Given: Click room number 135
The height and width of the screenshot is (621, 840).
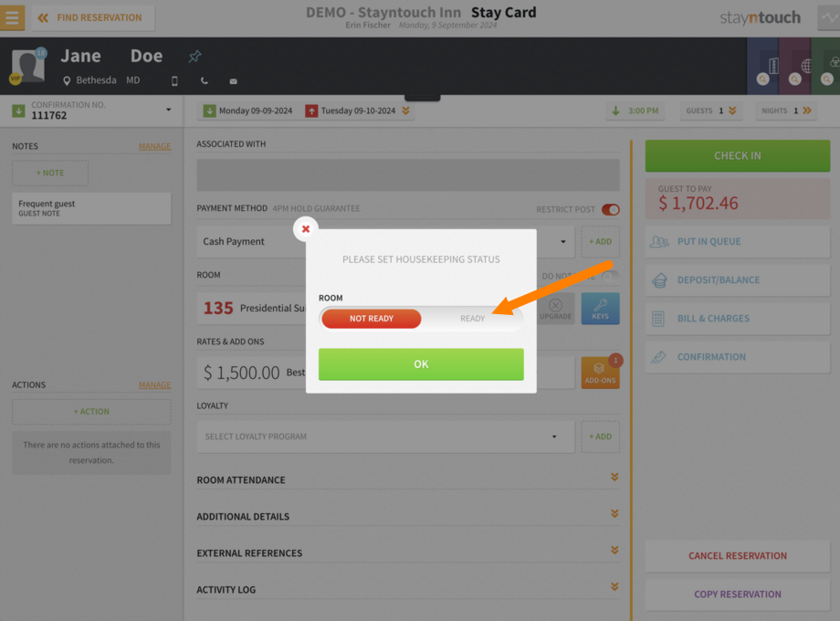Looking at the screenshot, I should click(x=218, y=308).
